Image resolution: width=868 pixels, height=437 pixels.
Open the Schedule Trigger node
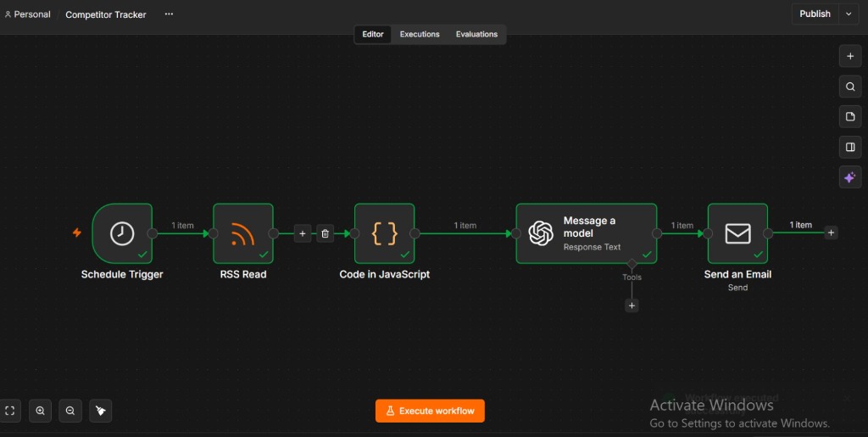(x=122, y=233)
